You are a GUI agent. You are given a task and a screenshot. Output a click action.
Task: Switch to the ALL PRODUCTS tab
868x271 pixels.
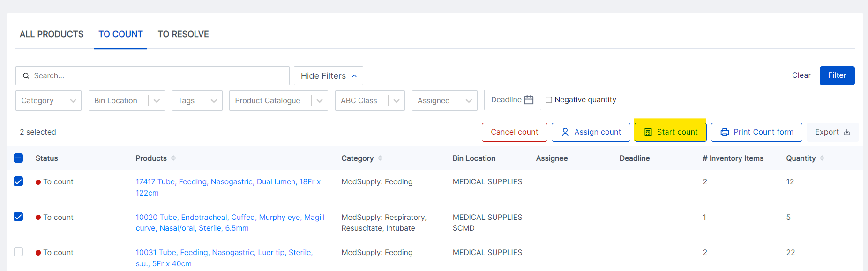pos(52,34)
